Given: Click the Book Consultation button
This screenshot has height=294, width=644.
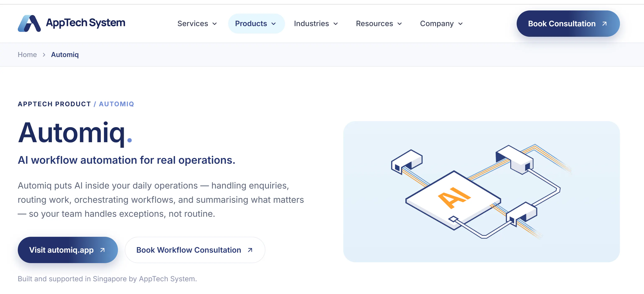Looking at the screenshot, I should point(568,23).
